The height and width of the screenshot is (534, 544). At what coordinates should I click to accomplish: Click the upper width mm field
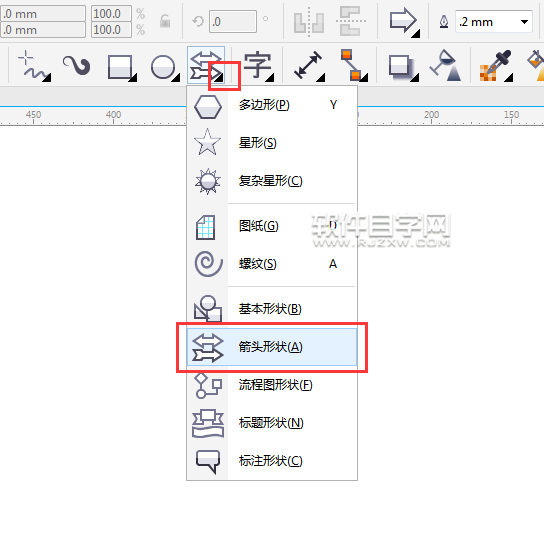pyautogui.click(x=43, y=14)
